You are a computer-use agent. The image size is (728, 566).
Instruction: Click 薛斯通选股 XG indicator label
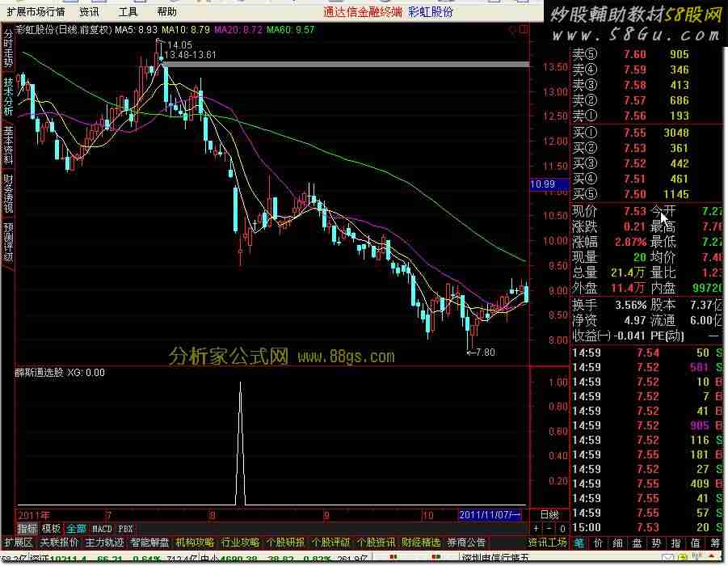click(x=60, y=373)
